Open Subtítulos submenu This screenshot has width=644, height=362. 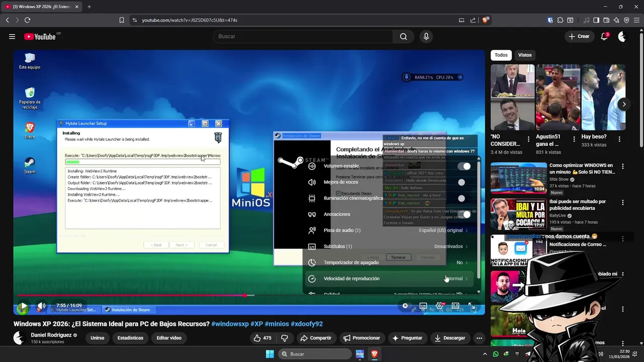tap(389, 246)
